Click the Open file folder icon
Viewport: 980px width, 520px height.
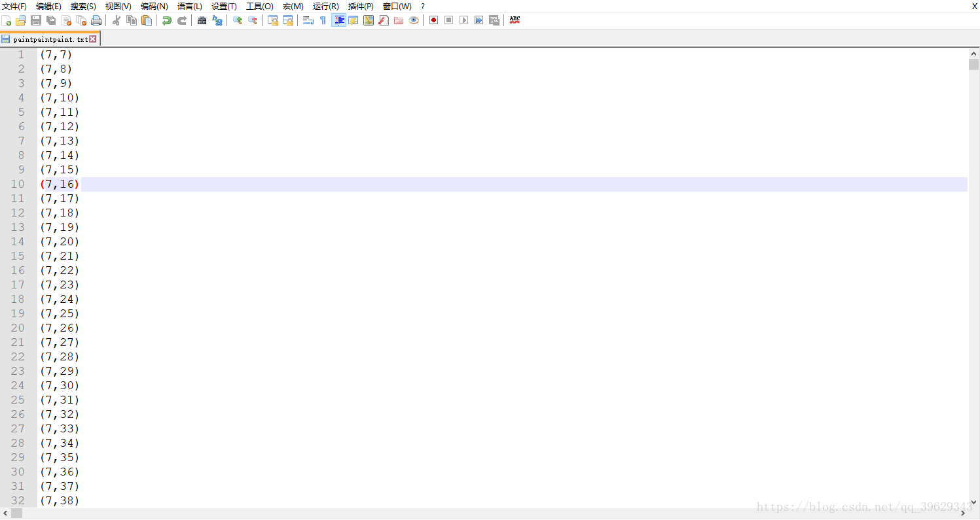click(21, 20)
